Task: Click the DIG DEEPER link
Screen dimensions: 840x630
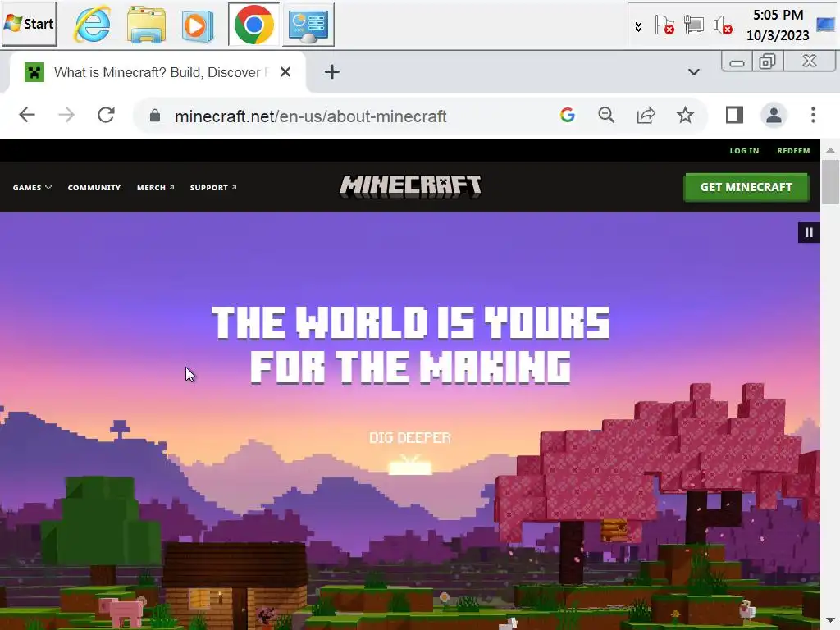Action: pos(410,438)
